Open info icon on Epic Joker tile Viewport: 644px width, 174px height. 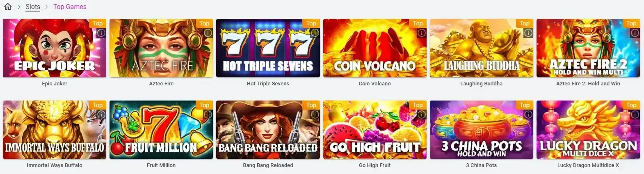click(x=101, y=33)
